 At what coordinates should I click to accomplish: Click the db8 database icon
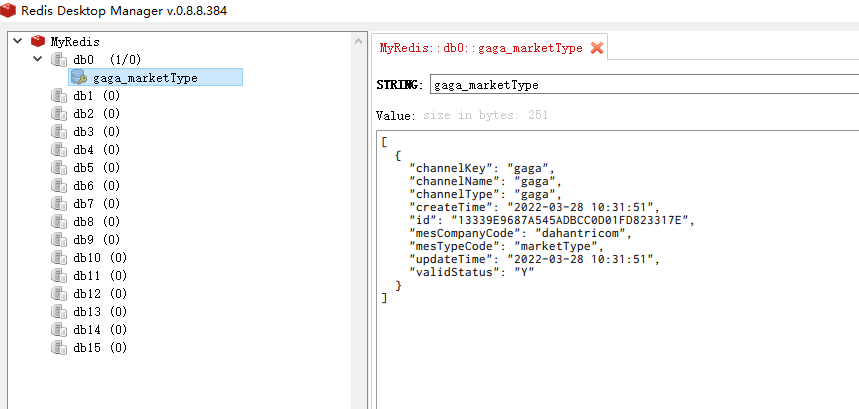click(x=59, y=222)
